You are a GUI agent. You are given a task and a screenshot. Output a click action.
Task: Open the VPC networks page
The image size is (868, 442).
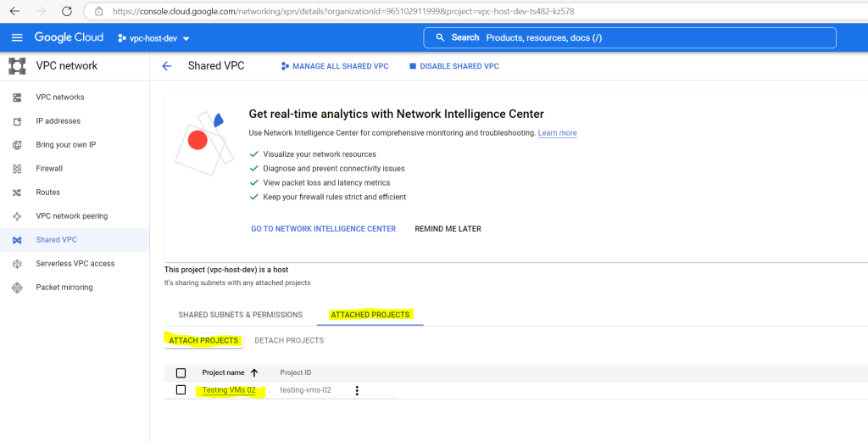[60, 97]
